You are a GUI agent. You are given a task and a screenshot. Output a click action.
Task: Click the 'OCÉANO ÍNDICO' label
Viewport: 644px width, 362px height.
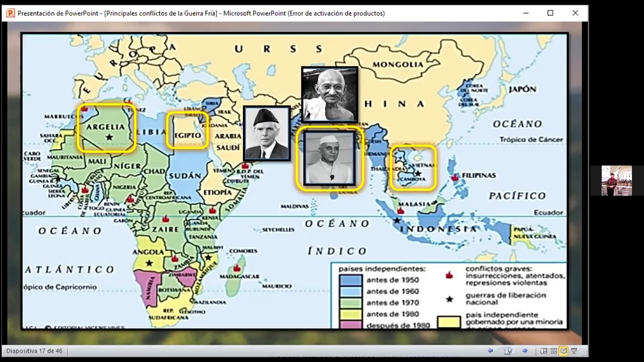click(x=337, y=237)
